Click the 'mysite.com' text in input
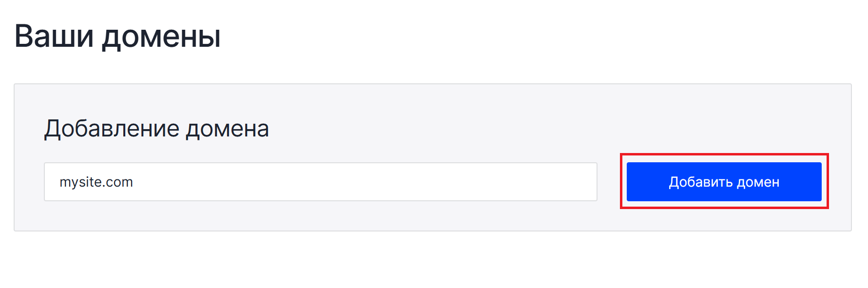 click(96, 182)
